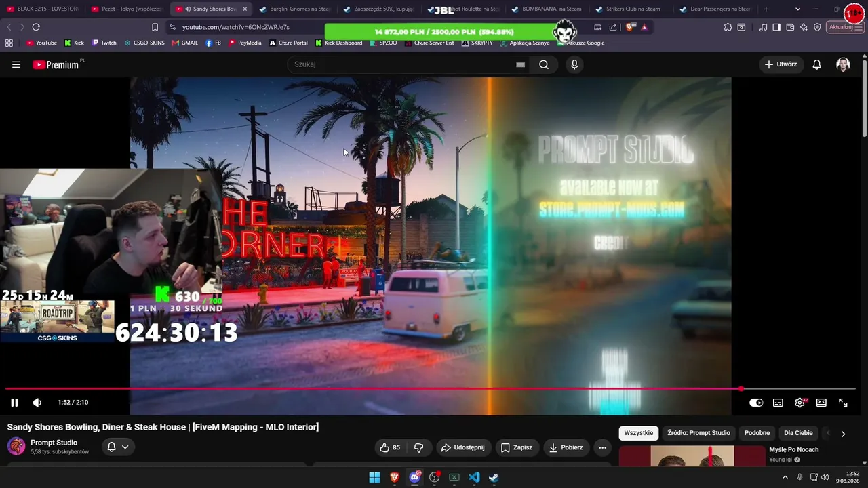The width and height of the screenshot is (868, 488).
Task: Open the Cfx.re Server List bookmark
Action: pyautogui.click(x=429, y=43)
